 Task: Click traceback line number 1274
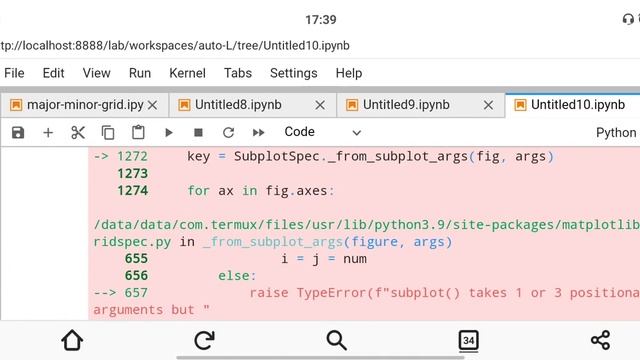coord(133,191)
